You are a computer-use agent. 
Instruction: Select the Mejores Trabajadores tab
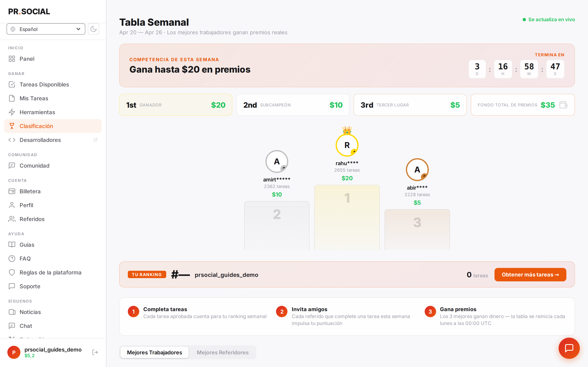[x=155, y=353]
